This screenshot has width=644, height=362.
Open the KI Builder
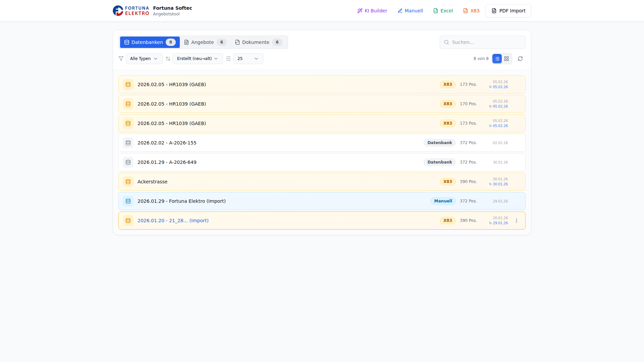[372, 11]
